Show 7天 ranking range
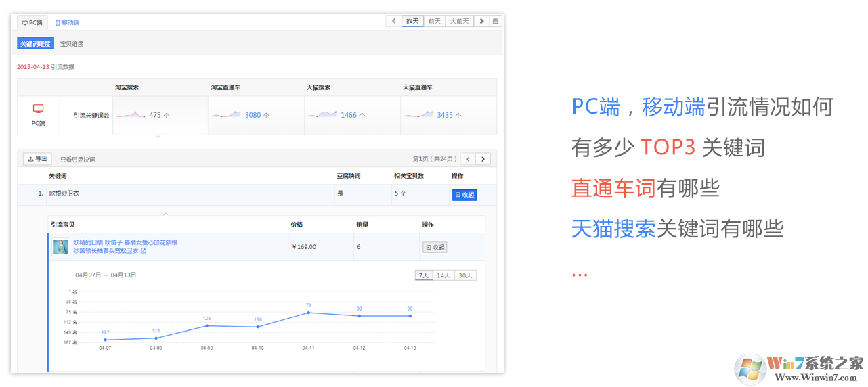Screen dimensions: 868x387 coord(424,275)
